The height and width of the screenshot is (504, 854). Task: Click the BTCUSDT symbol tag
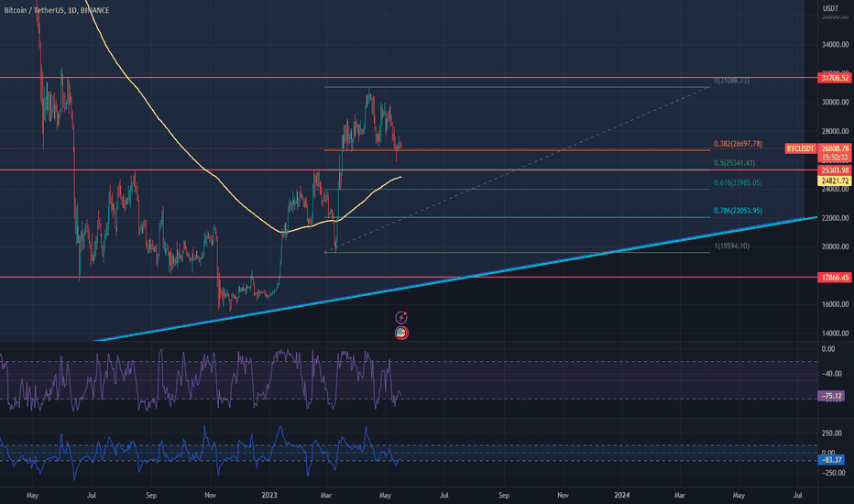[x=801, y=148]
